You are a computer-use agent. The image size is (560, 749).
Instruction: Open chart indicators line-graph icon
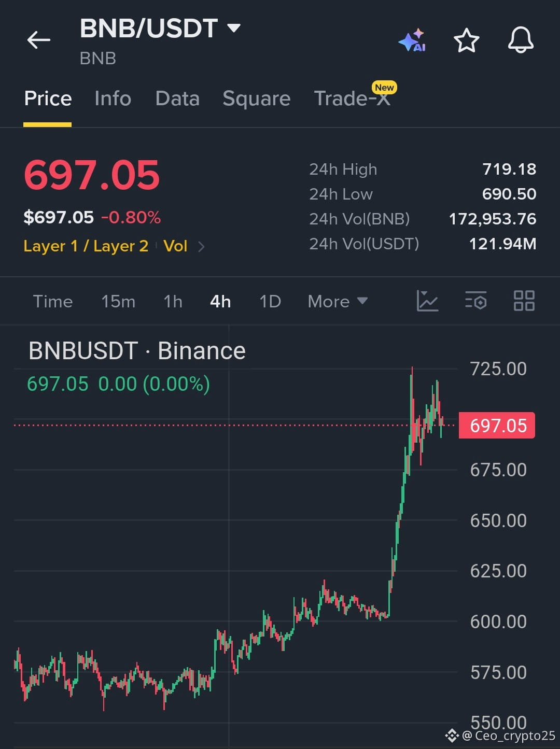coord(427,301)
